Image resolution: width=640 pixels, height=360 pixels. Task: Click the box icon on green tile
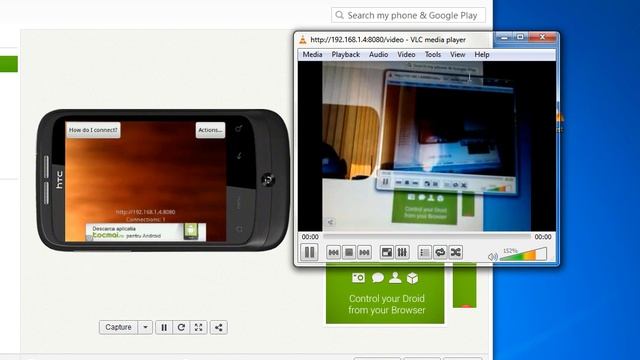point(412,278)
